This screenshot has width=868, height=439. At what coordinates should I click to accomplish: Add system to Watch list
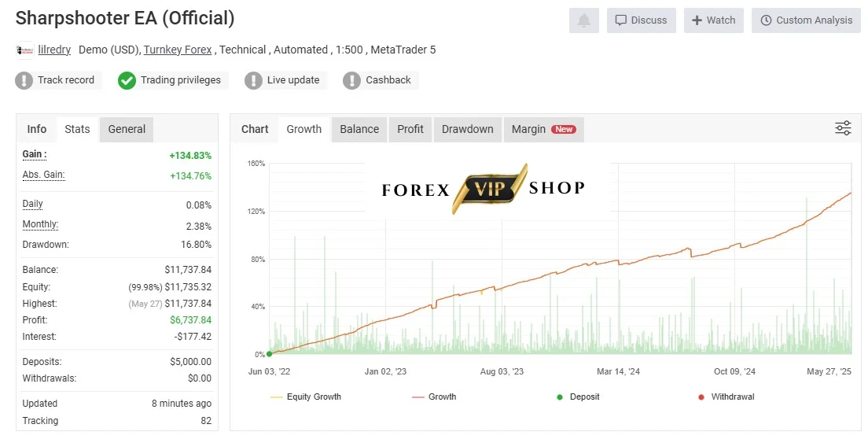click(714, 20)
